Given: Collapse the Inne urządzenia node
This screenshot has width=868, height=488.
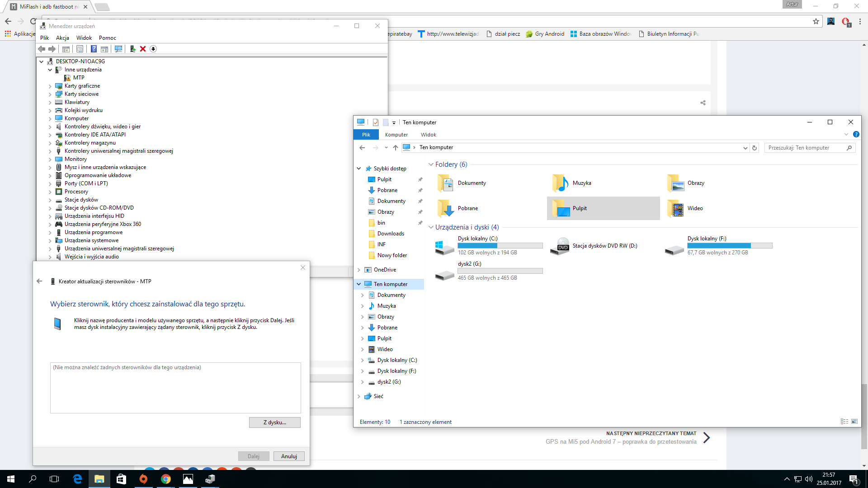Looking at the screenshot, I should (x=50, y=70).
